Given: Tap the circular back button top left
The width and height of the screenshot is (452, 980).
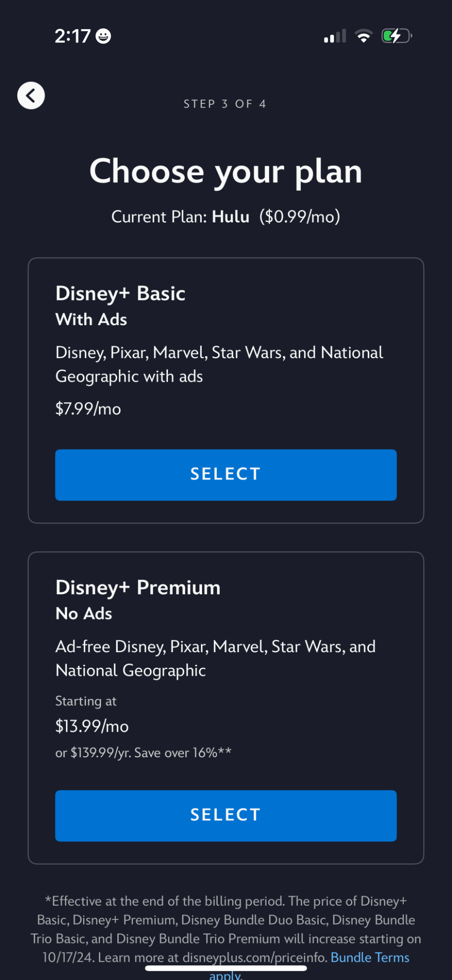Looking at the screenshot, I should coord(31,95).
